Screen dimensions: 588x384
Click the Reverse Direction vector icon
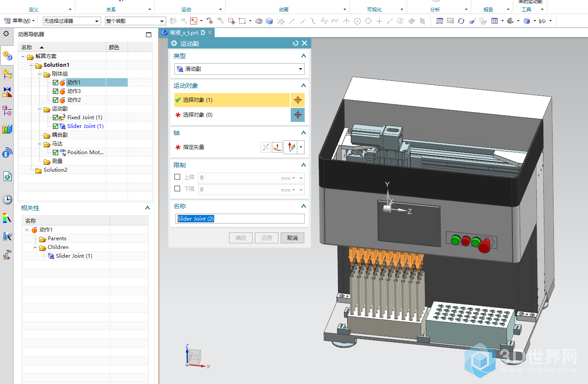coord(266,147)
